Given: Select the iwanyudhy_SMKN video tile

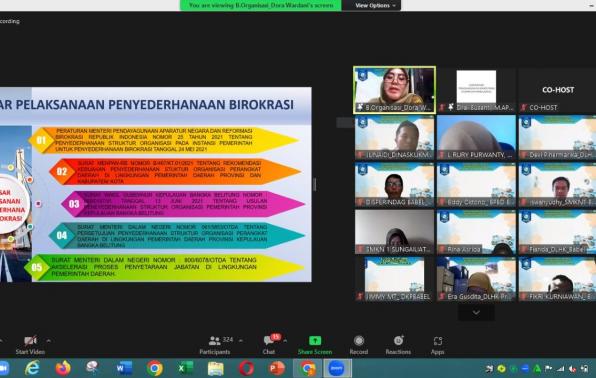Looking at the screenshot, I should pos(558,185).
